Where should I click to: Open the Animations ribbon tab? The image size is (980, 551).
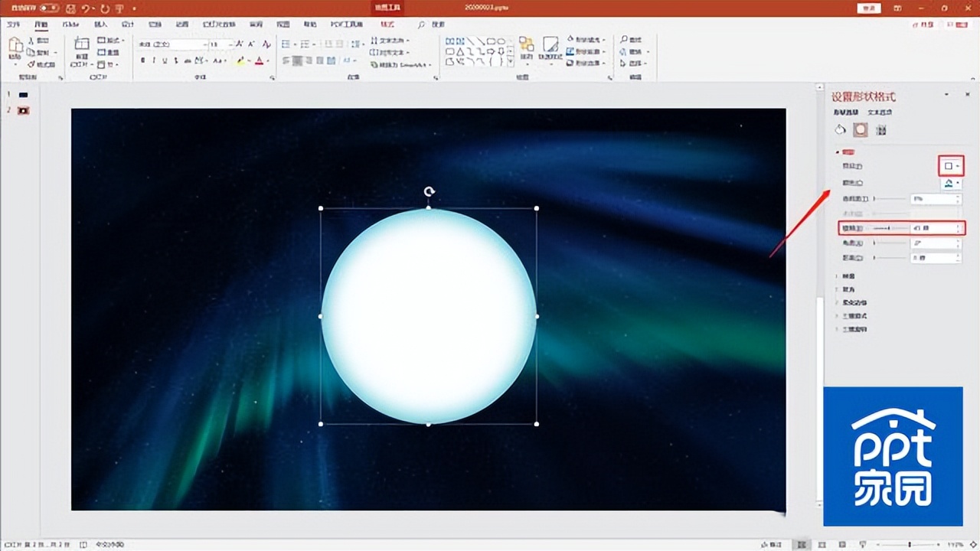point(182,24)
